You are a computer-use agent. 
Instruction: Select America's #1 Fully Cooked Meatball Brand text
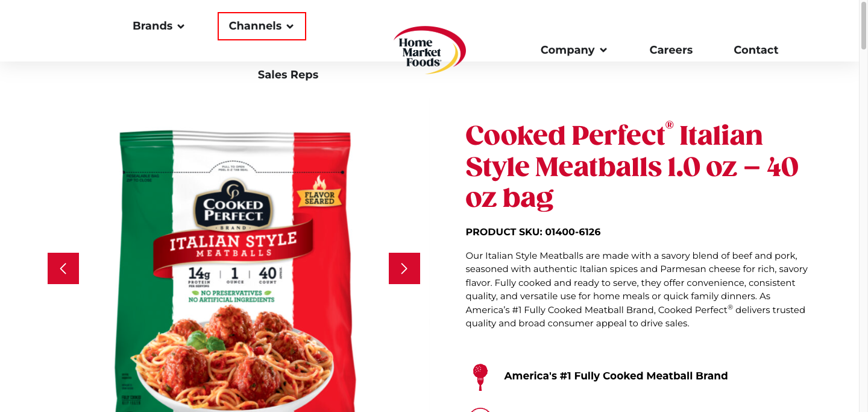(616, 376)
